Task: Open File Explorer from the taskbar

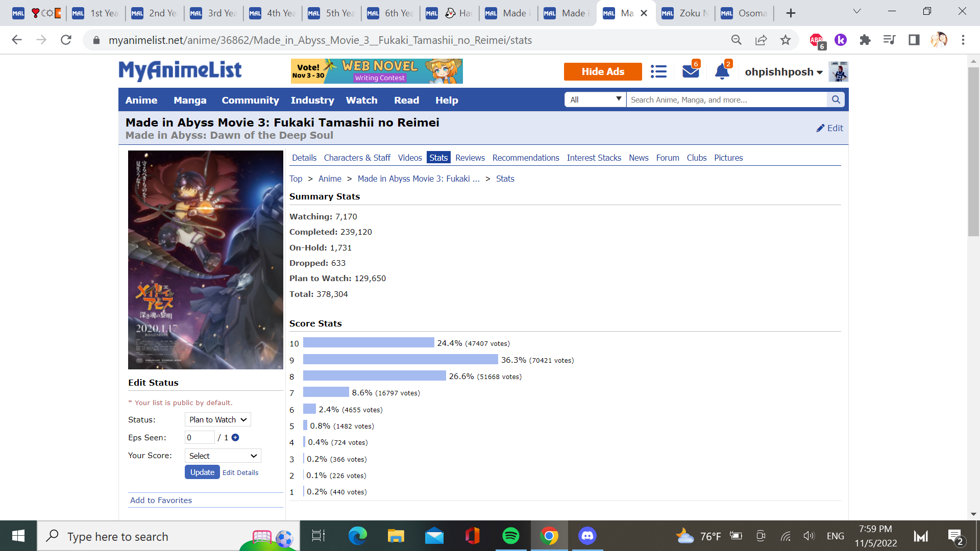Action: (396, 536)
